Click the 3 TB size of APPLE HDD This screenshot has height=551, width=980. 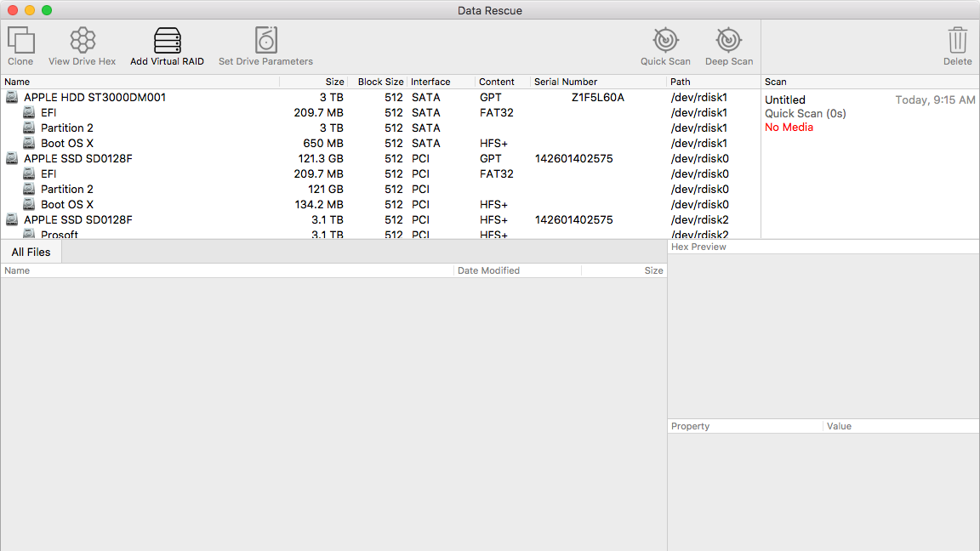(331, 98)
